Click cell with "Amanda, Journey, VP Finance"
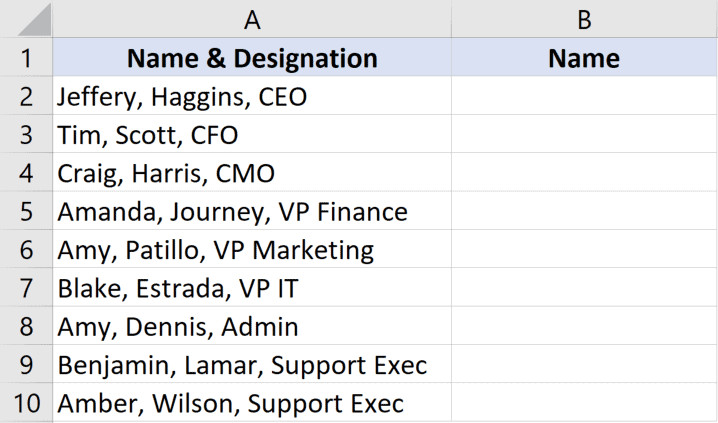The width and height of the screenshot is (718, 423). 252,211
